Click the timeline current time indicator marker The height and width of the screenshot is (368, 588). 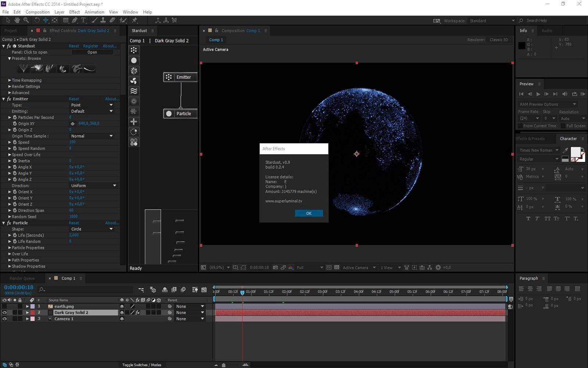[x=242, y=293]
